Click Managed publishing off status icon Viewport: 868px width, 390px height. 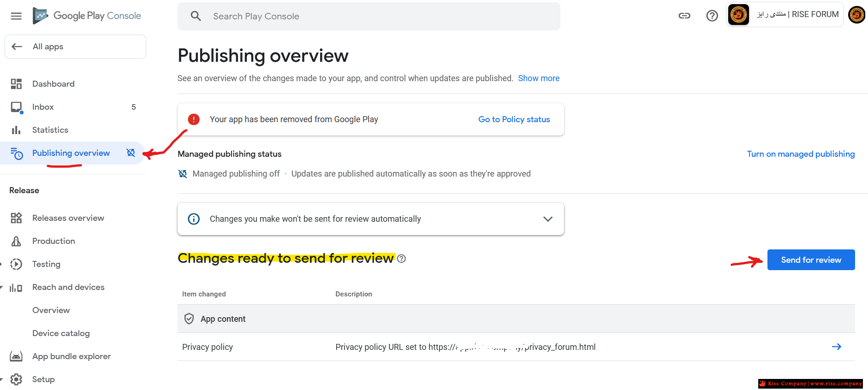[183, 174]
